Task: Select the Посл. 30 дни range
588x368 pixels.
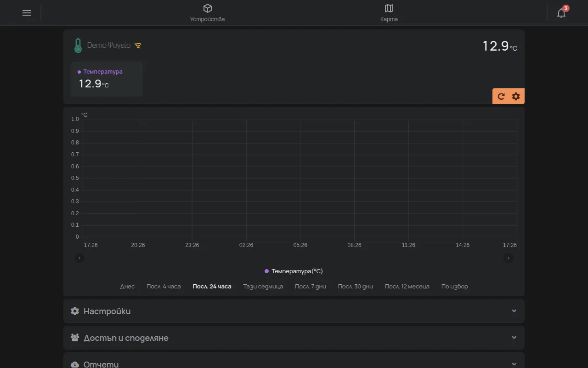Action: [x=356, y=286]
